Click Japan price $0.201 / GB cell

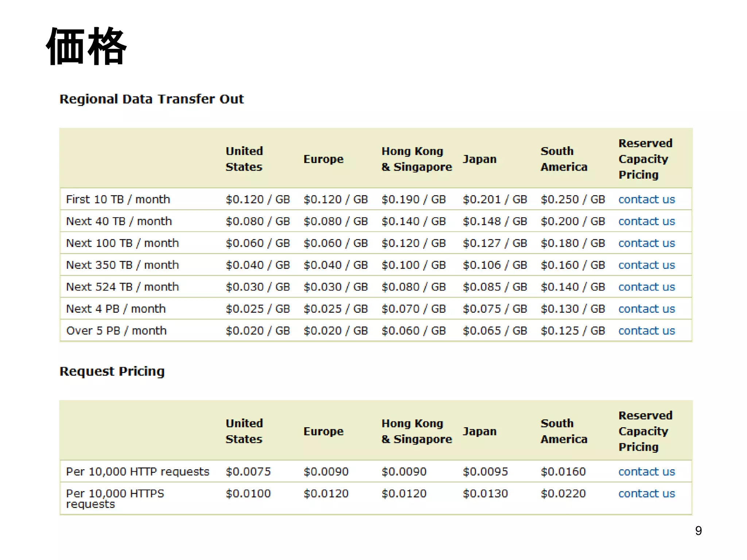tap(495, 199)
